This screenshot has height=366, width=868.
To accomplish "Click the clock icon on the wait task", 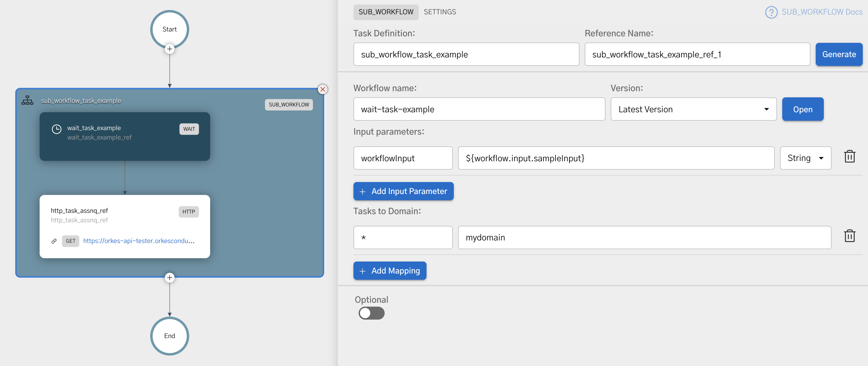I will (x=57, y=128).
